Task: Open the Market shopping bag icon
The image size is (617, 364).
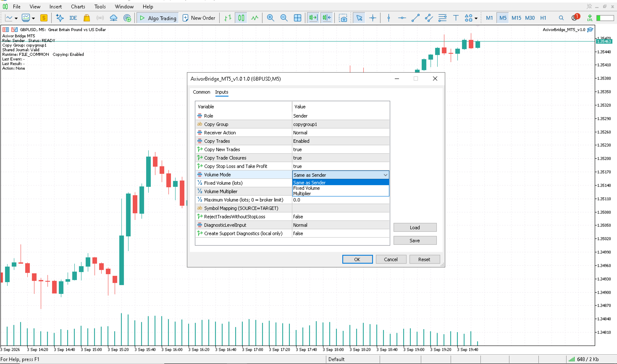Action: pyautogui.click(x=87, y=18)
